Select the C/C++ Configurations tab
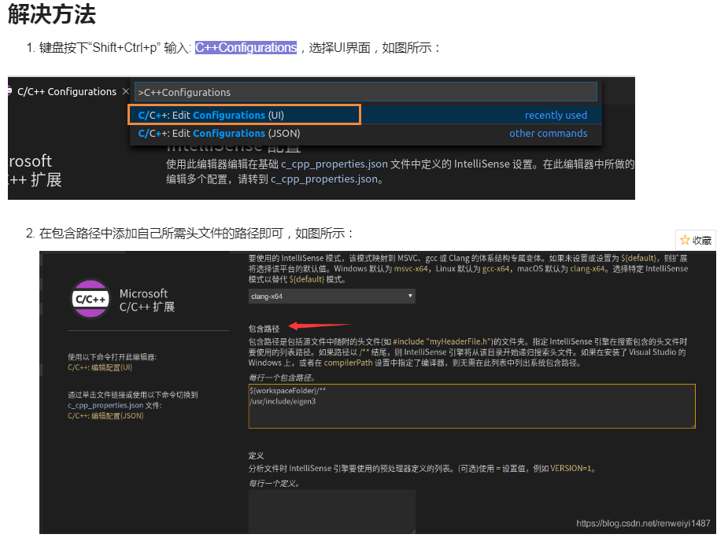The width and height of the screenshot is (728, 560). 67,91
